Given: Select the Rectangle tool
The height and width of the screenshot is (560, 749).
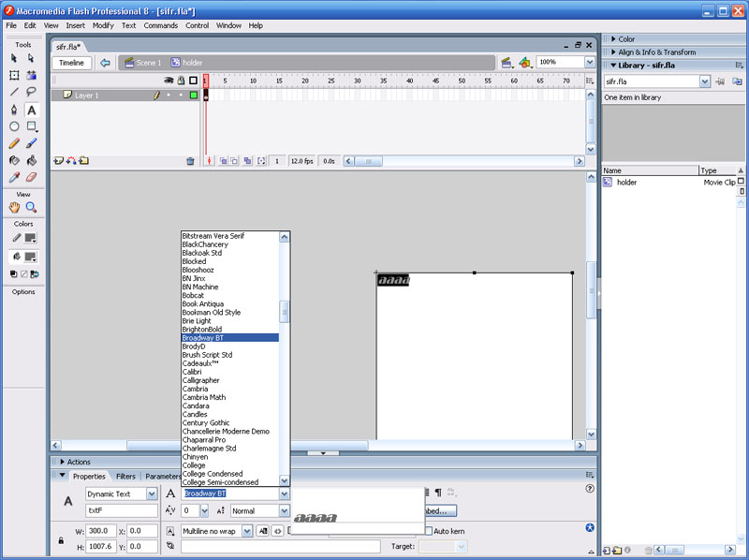Looking at the screenshot, I should [x=32, y=126].
